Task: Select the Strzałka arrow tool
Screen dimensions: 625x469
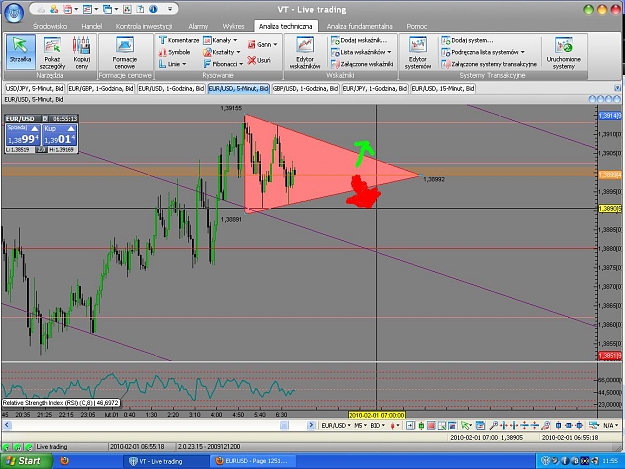Action: pos(20,52)
